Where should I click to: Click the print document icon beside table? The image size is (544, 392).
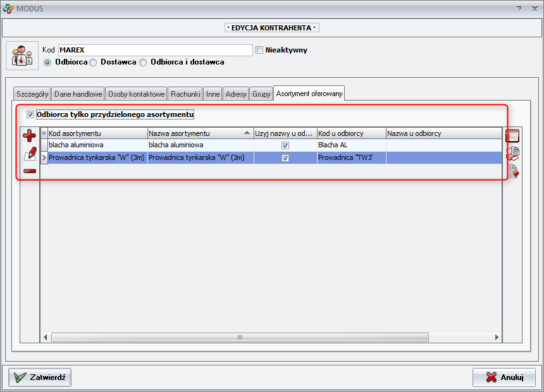click(x=512, y=154)
